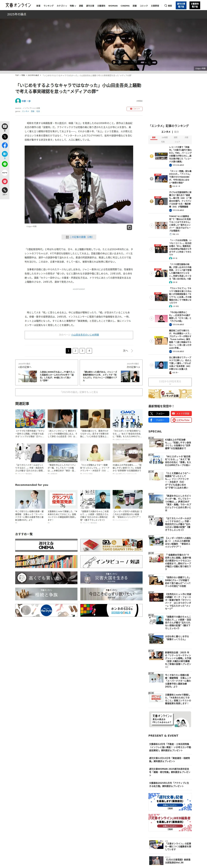Click メルマガ登録 mail button

pyautogui.click(x=181, y=413)
